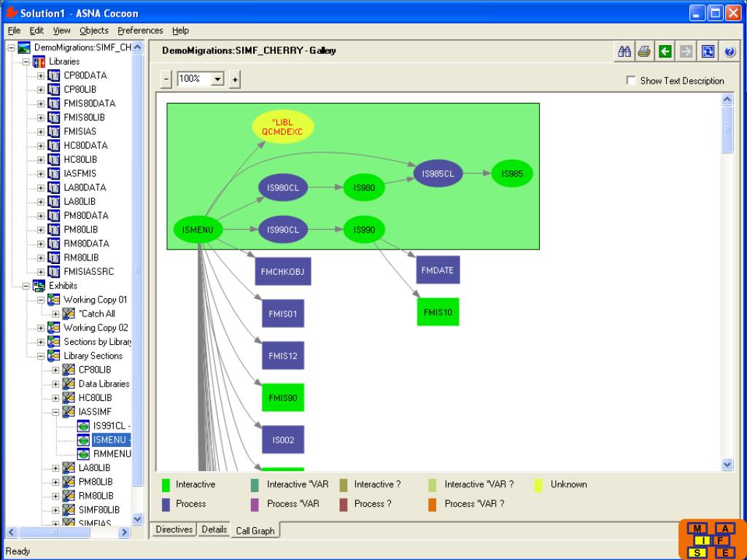Select the FMISIASSRC library item
This screenshot has width=747, height=560.
pos(89,272)
